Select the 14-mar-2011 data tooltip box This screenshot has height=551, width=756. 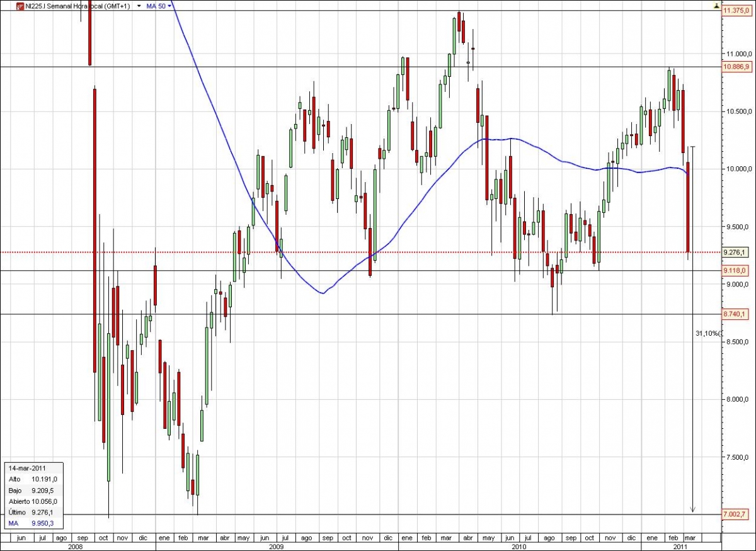click(33, 494)
